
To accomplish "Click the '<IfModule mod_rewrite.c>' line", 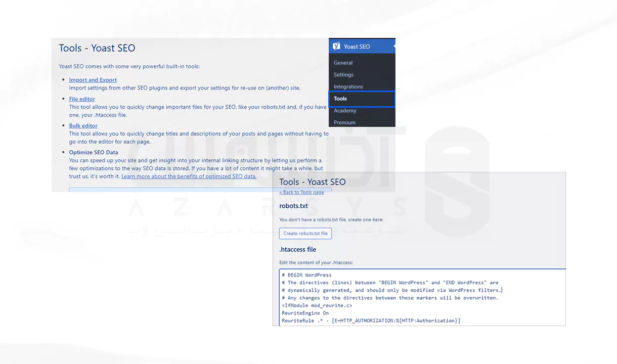I will (317, 305).
